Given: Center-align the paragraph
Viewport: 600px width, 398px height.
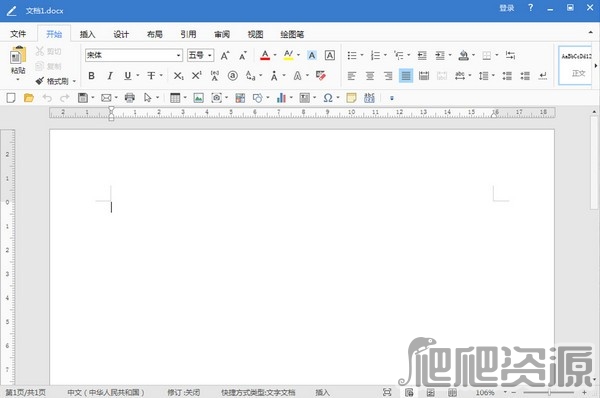Looking at the screenshot, I should [x=370, y=76].
